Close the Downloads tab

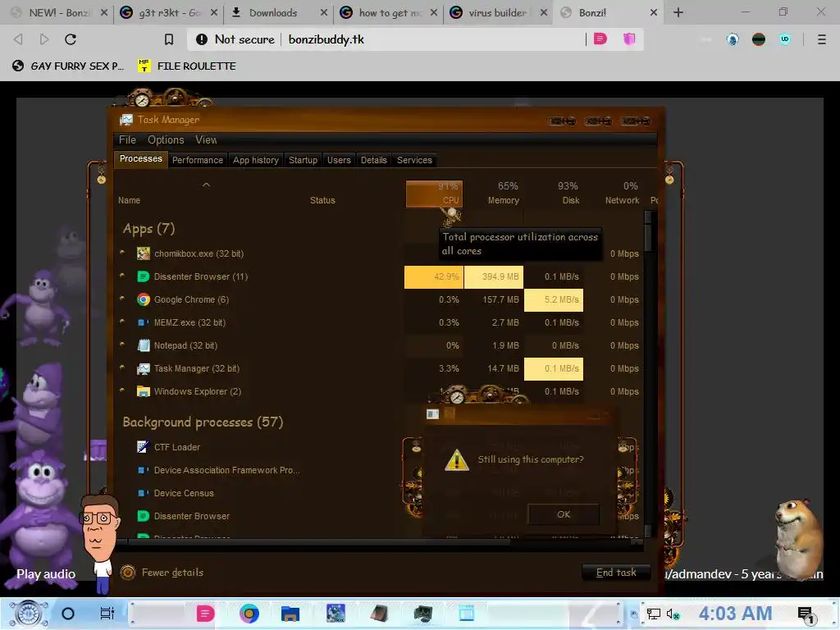[x=323, y=12]
